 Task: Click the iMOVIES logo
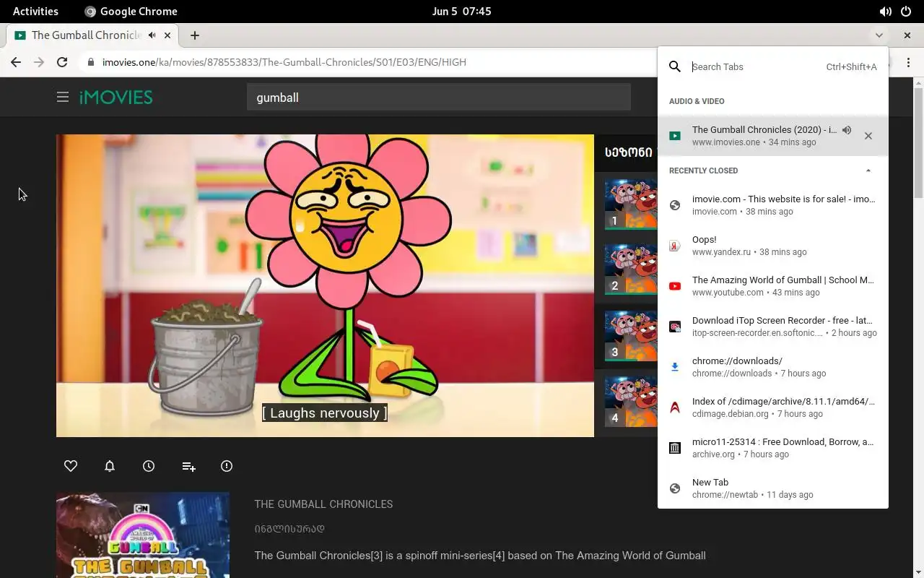[115, 97]
